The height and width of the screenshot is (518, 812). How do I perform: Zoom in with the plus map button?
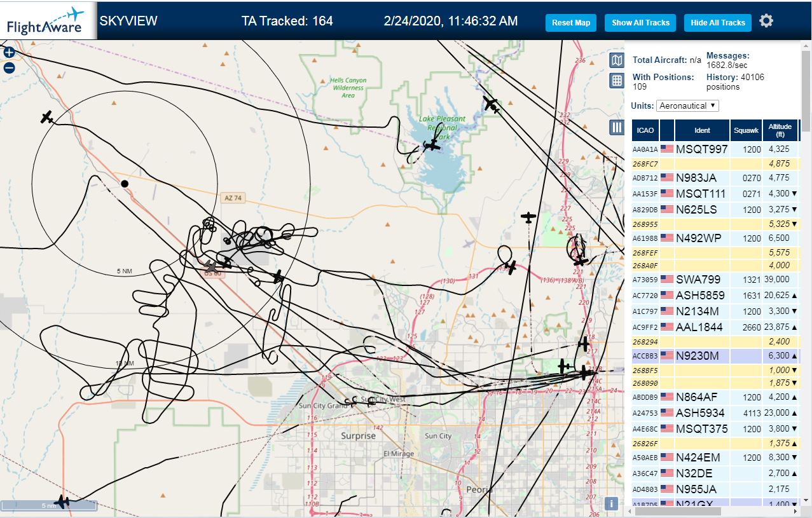pyautogui.click(x=9, y=53)
